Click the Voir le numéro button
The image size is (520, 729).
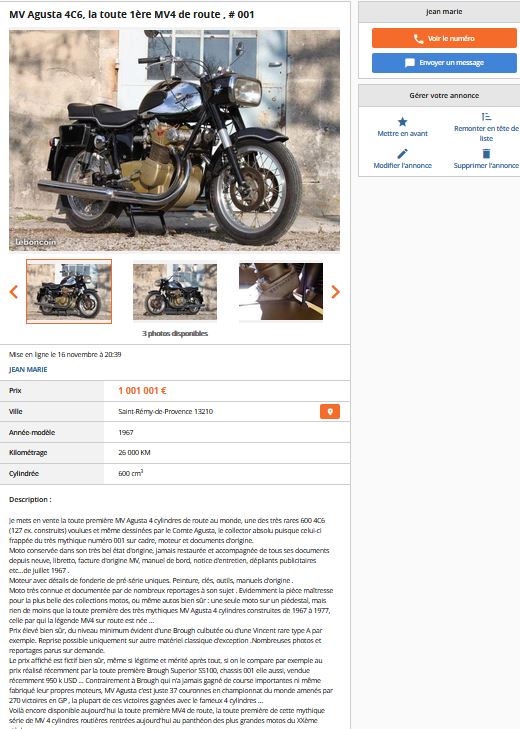pyautogui.click(x=444, y=38)
